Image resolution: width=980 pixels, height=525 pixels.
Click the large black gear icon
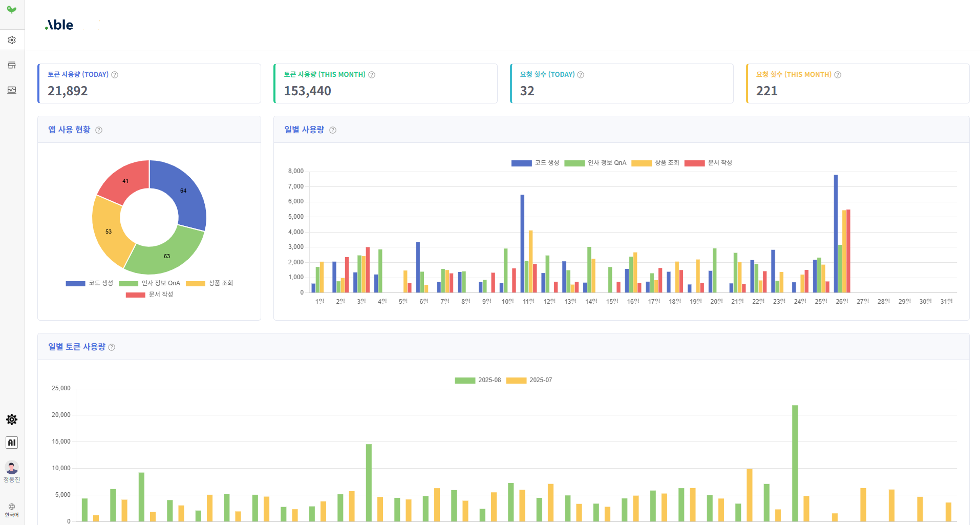[x=12, y=419]
